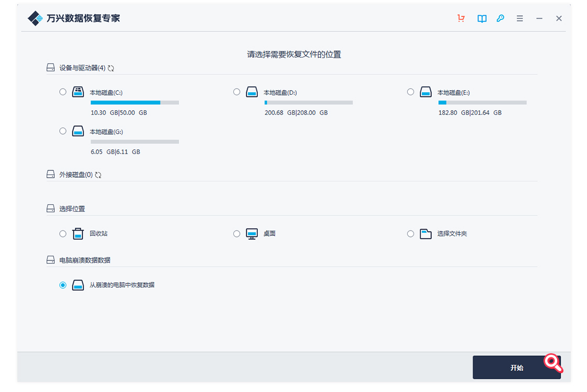This screenshot has width=587, height=392.
Task: Minimize the data recovery window
Action: click(x=539, y=18)
